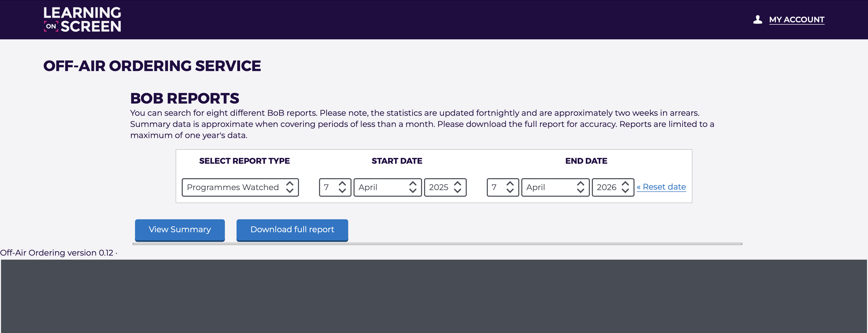
Task: Click the paragraph about eight different BoB reports
Action: pyautogui.click(x=422, y=124)
